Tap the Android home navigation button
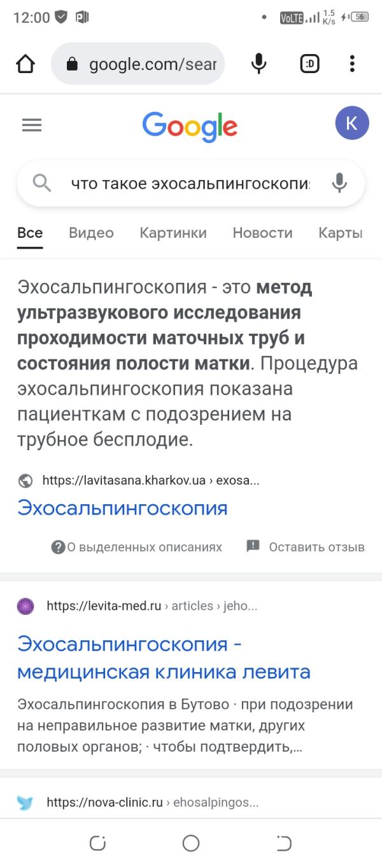This screenshot has height=868, width=382. (191, 843)
